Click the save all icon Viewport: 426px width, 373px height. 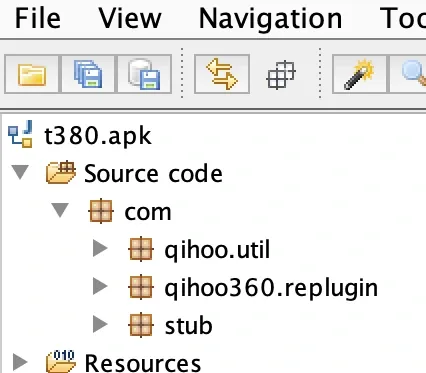pos(88,74)
